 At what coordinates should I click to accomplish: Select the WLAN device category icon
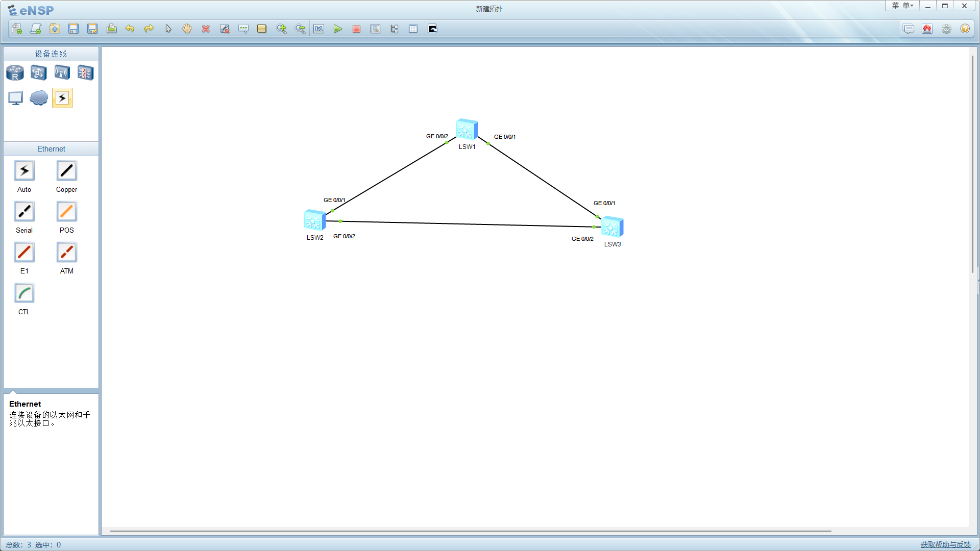(62, 73)
